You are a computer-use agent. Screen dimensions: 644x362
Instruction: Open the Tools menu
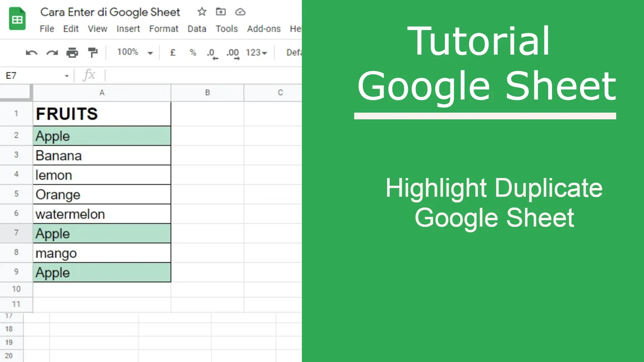(x=227, y=29)
